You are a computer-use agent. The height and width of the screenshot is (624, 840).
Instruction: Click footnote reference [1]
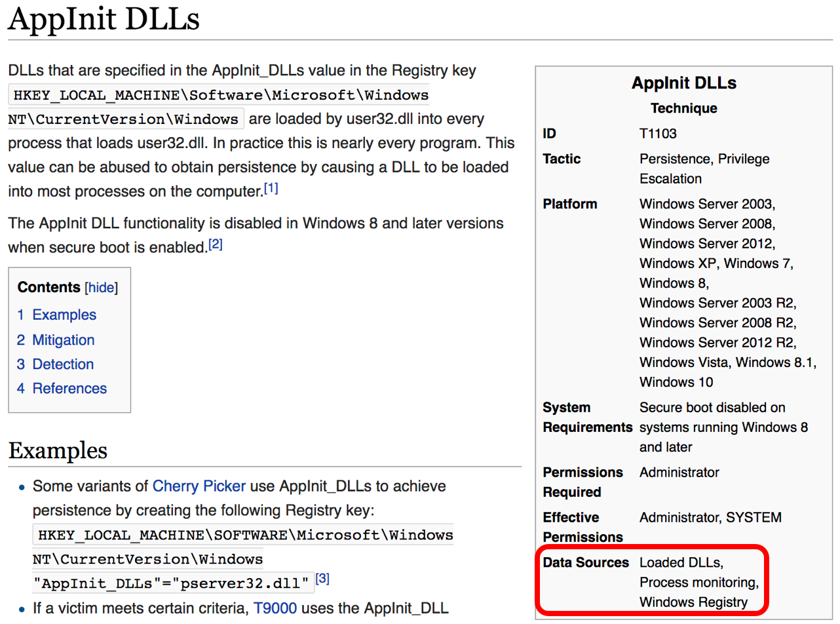(x=271, y=189)
